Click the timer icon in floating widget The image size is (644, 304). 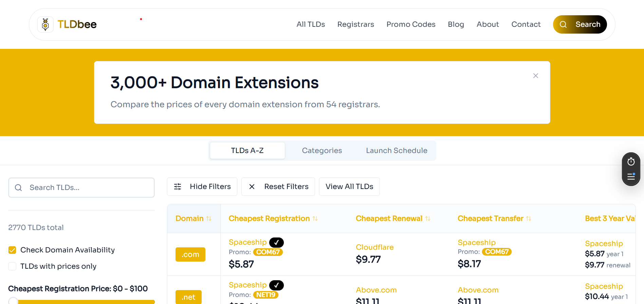click(x=631, y=162)
